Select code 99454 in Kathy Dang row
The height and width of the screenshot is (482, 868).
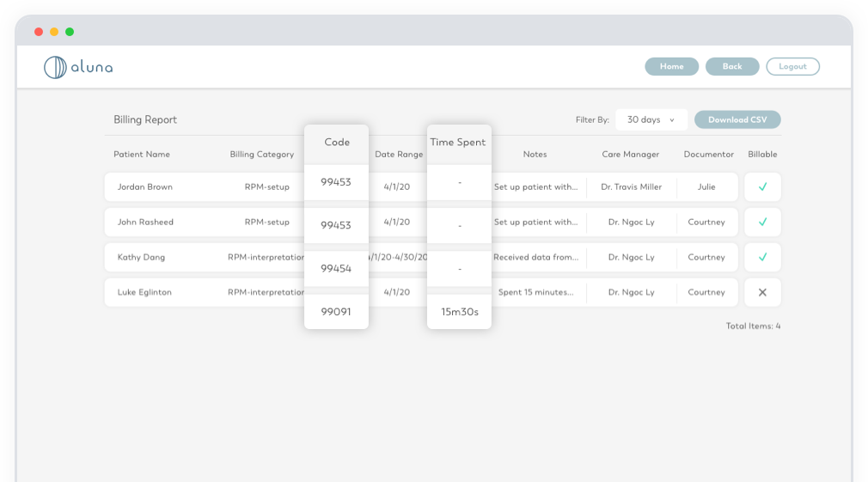(336, 269)
